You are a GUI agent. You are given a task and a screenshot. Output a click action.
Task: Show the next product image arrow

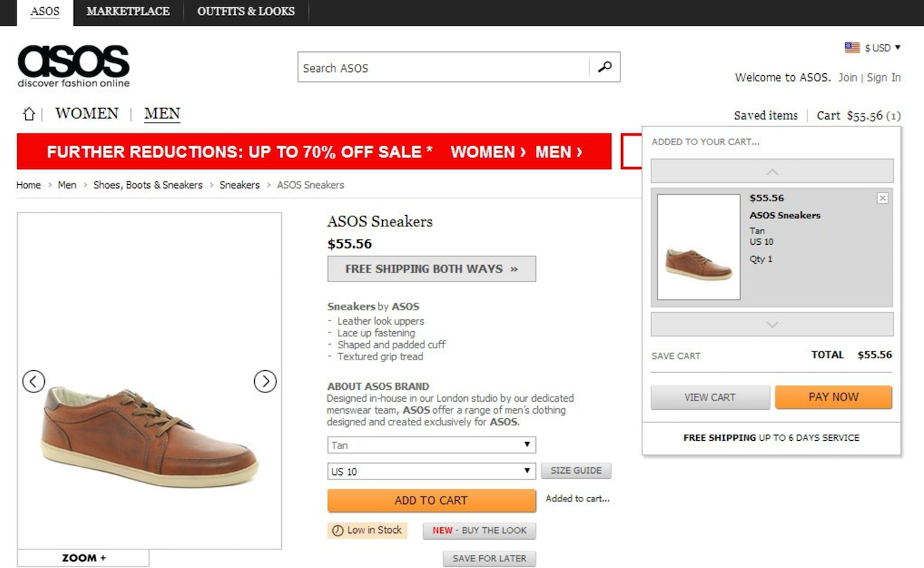265,381
